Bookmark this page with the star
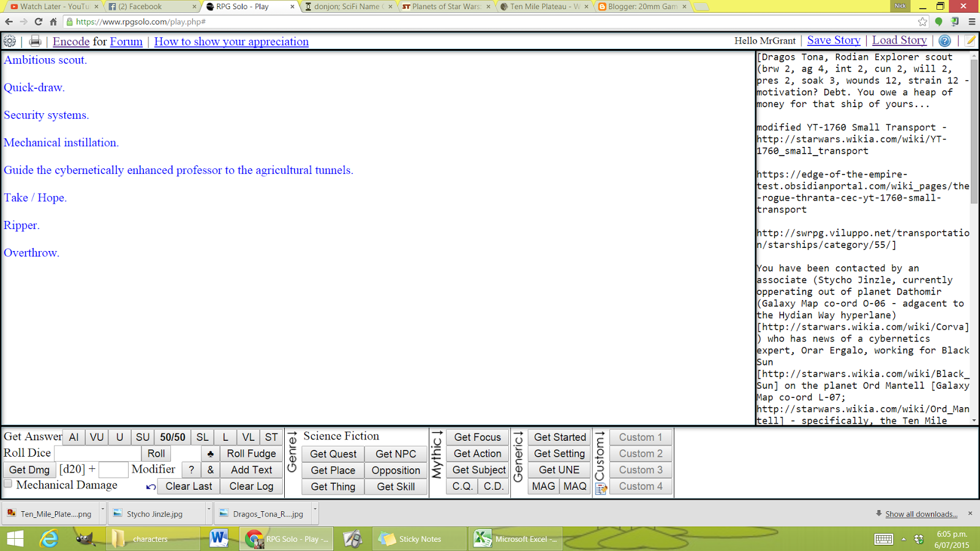 click(922, 21)
